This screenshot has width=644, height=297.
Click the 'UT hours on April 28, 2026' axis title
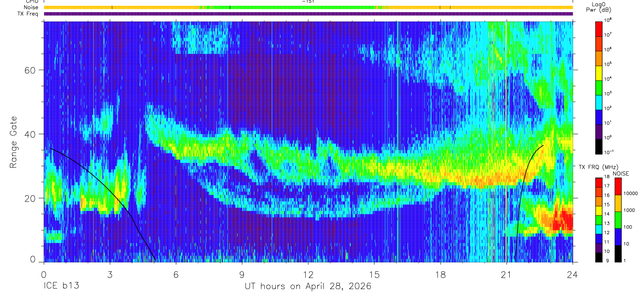coord(308,287)
